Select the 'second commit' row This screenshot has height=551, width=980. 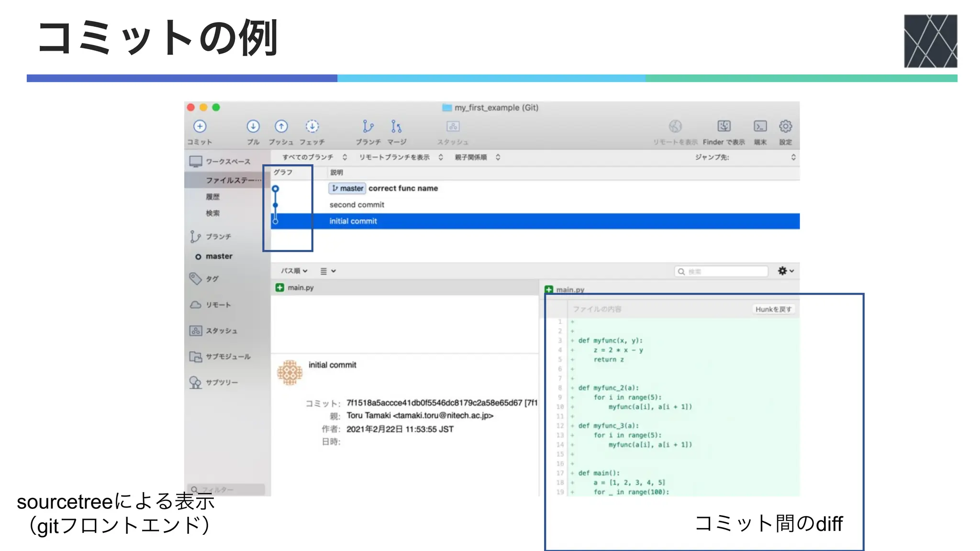(x=535, y=205)
